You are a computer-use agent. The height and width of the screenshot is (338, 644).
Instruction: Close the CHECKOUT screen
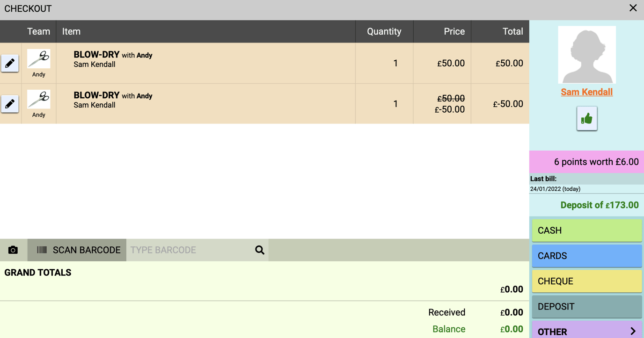(x=633, y=8)
